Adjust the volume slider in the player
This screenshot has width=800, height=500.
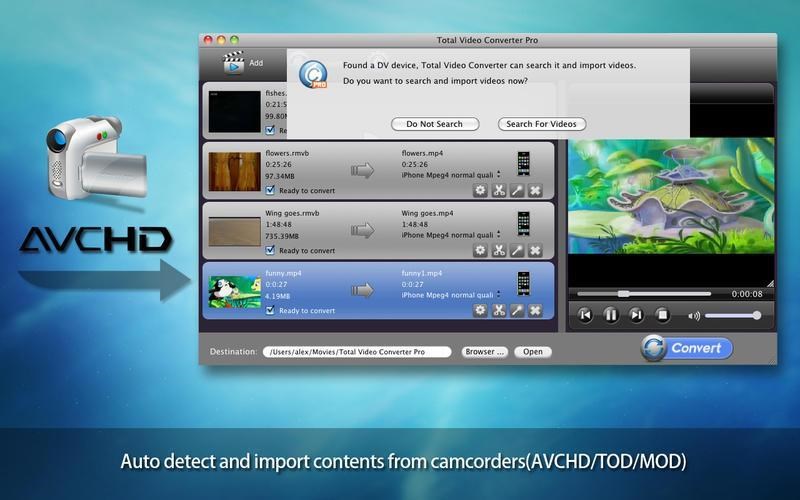click(733, 316)
